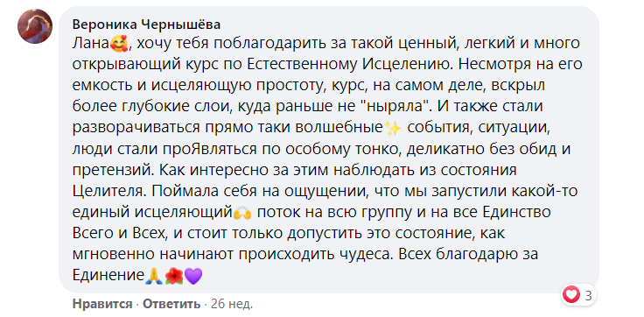Click inside the gray comment bubble
Screen dimensions: 644x317
tap(329, 150)
